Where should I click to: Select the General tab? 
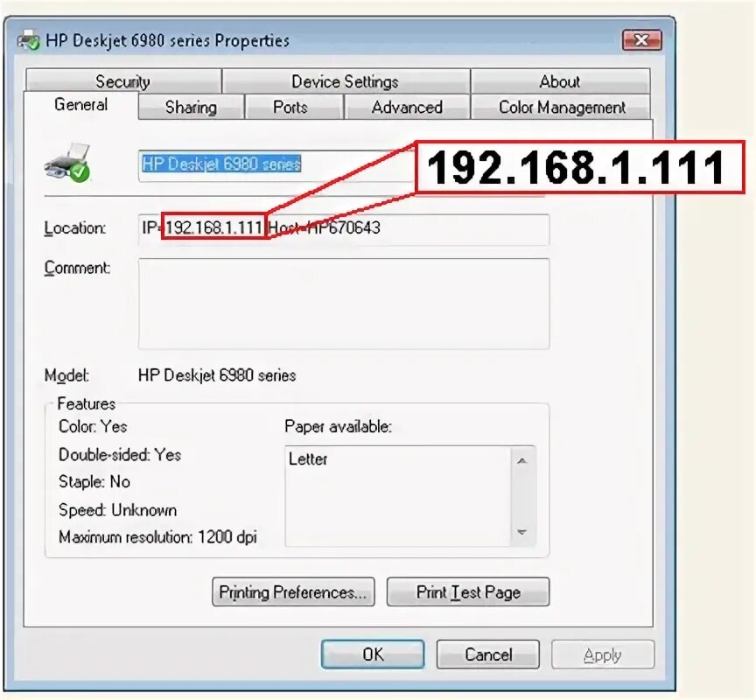click(x=81, y=105)
